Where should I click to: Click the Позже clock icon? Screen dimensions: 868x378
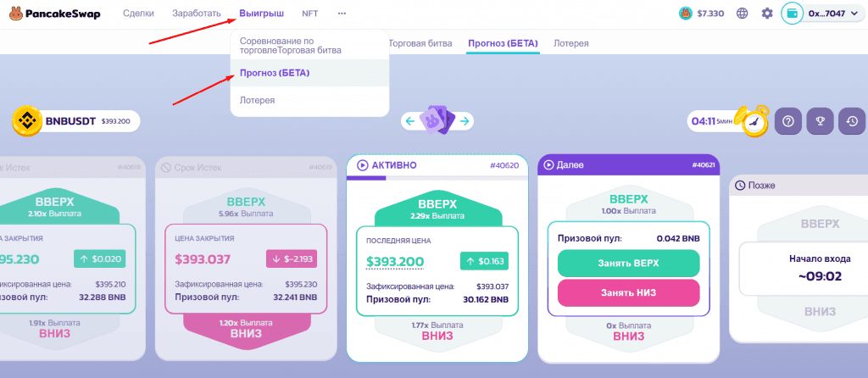739,186
